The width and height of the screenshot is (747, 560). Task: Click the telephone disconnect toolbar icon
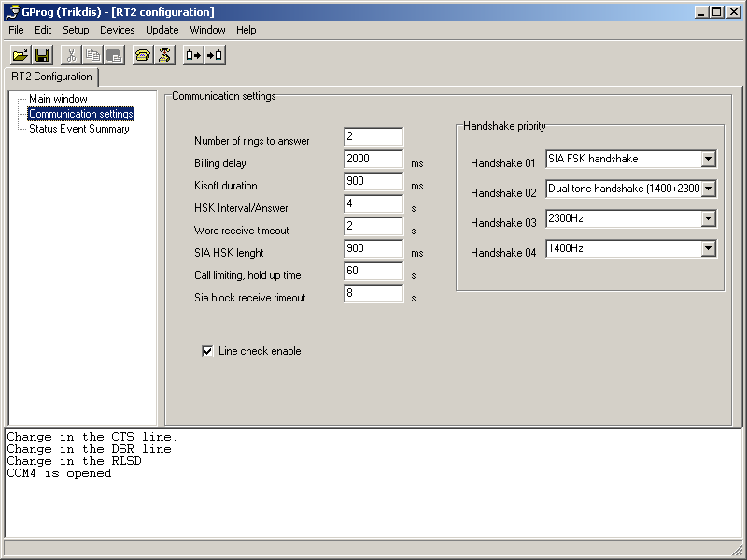point(164,54)
